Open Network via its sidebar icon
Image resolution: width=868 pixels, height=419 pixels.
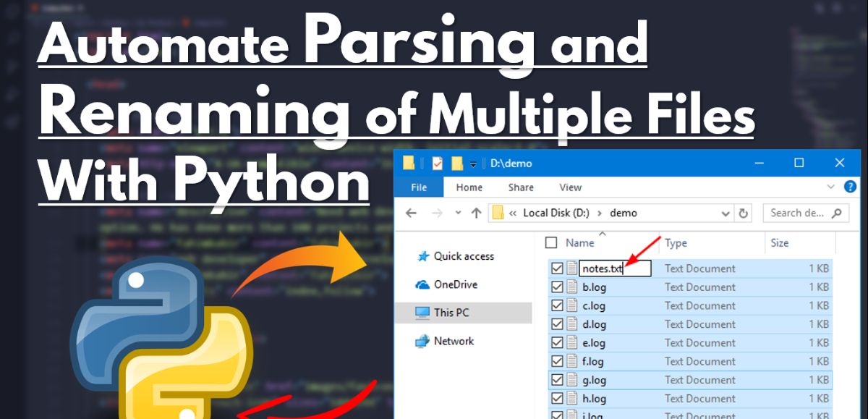[x=423, y=341]
